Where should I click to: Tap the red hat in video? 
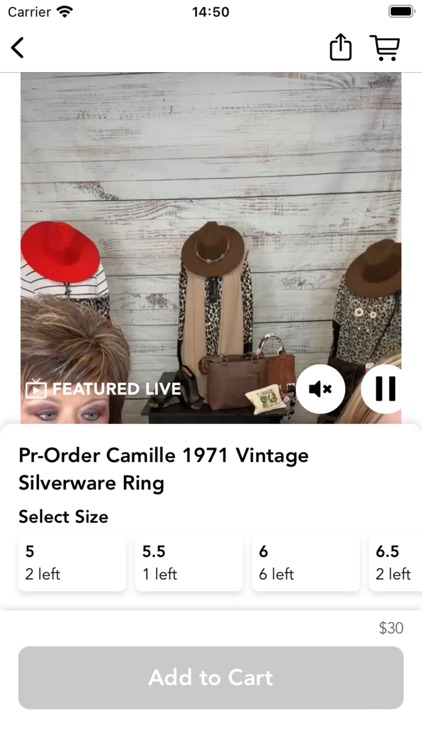60,251
